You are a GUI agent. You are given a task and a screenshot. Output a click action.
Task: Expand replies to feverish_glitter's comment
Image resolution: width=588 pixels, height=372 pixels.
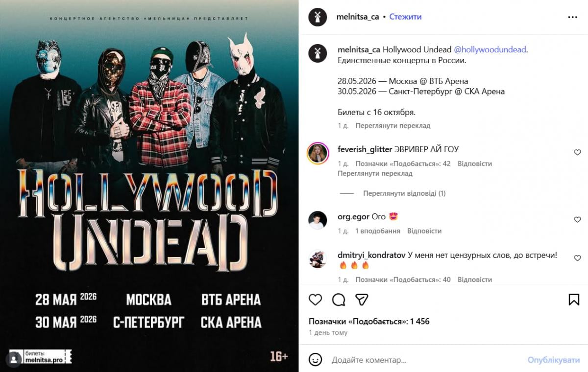click(x=404, y=193)
